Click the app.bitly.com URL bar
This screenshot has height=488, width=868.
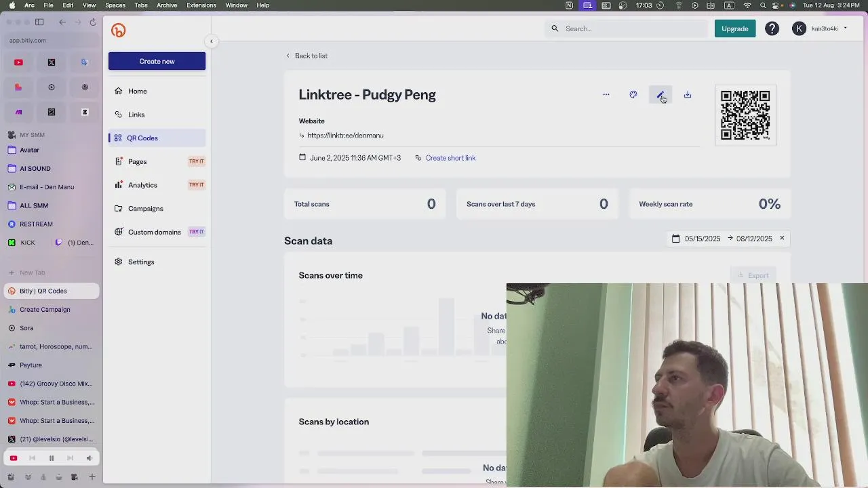[x=52, y=40]
